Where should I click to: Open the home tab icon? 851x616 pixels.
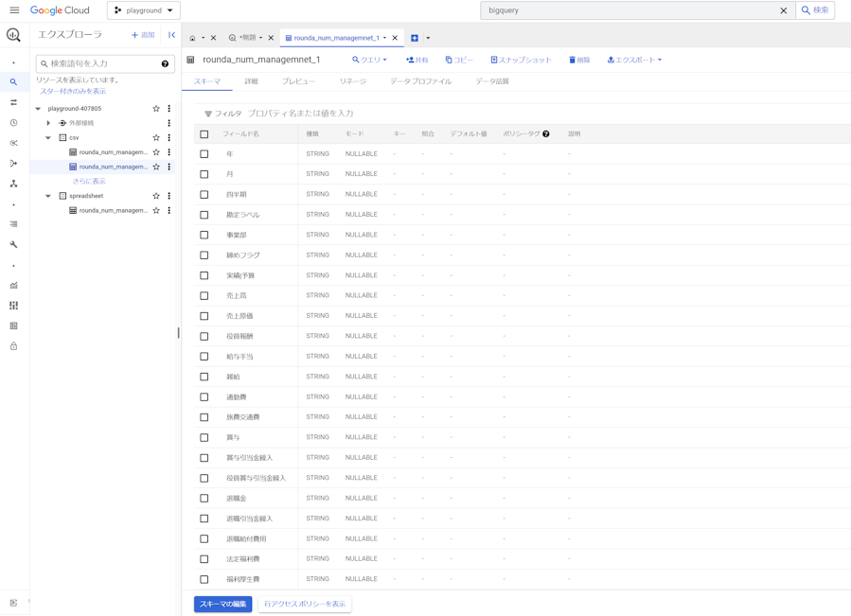192,39
